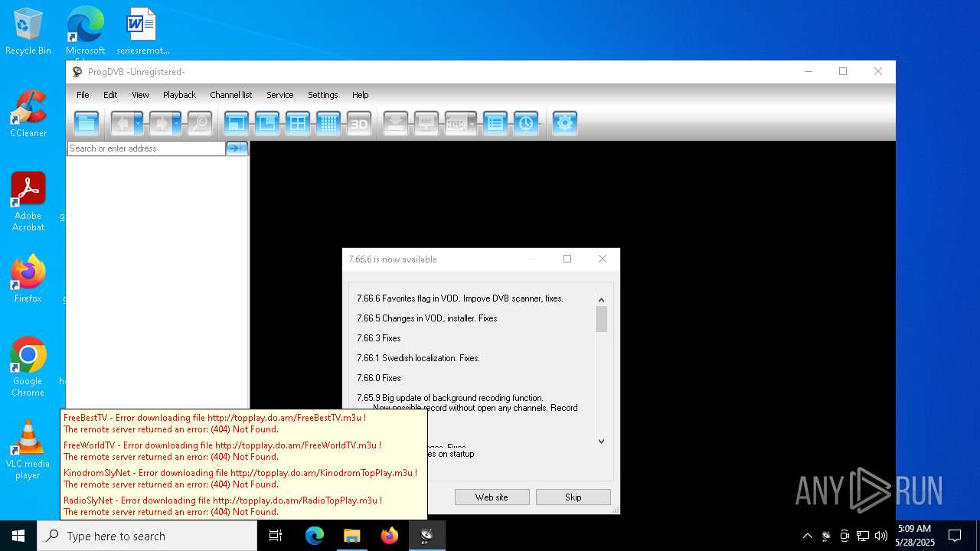Open the Playback menu
Screen dimensions: 980x551
[179, 95]
